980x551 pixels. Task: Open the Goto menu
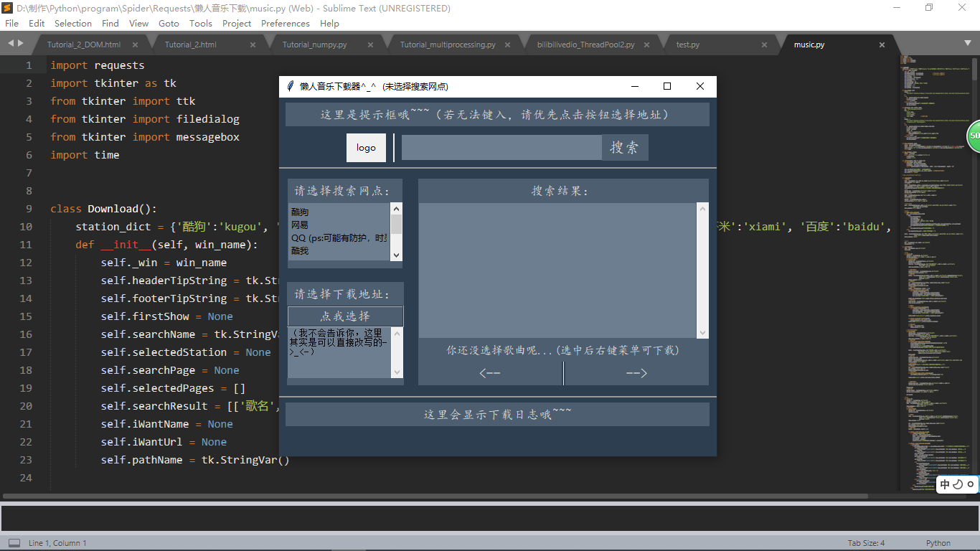coord(169,23)
